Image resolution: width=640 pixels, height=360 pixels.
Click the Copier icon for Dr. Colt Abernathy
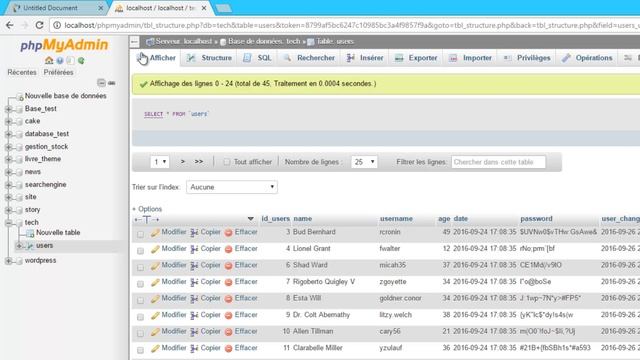(x=194, y=316)
